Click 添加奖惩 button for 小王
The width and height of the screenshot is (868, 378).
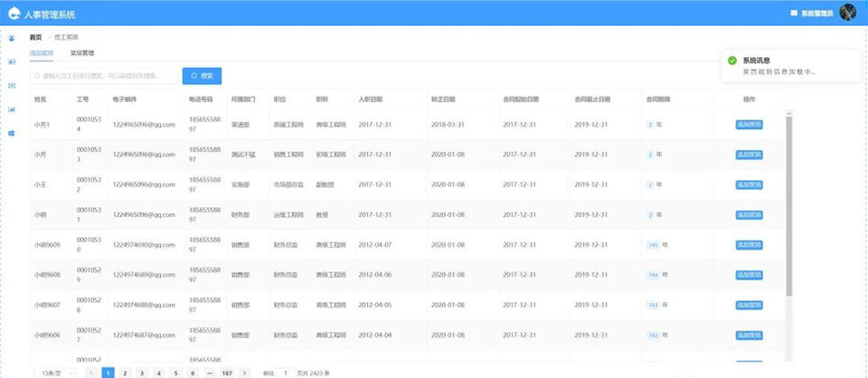coord(749,184)
